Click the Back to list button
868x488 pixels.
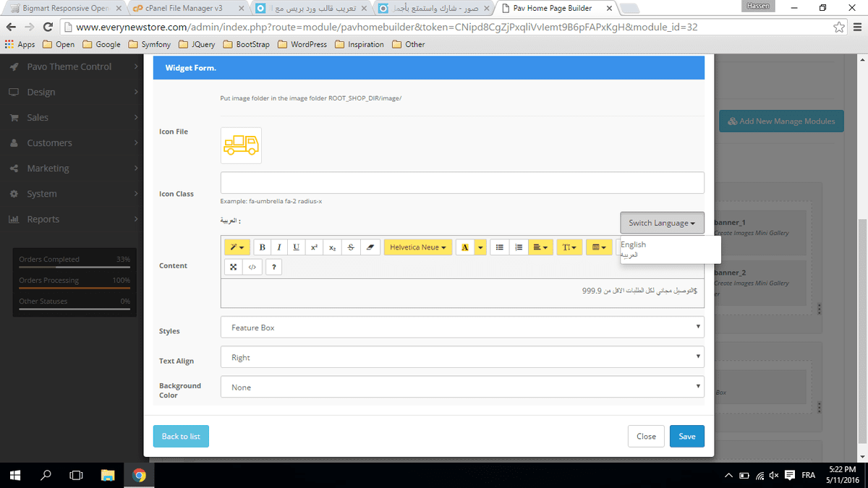click(181, 436)
